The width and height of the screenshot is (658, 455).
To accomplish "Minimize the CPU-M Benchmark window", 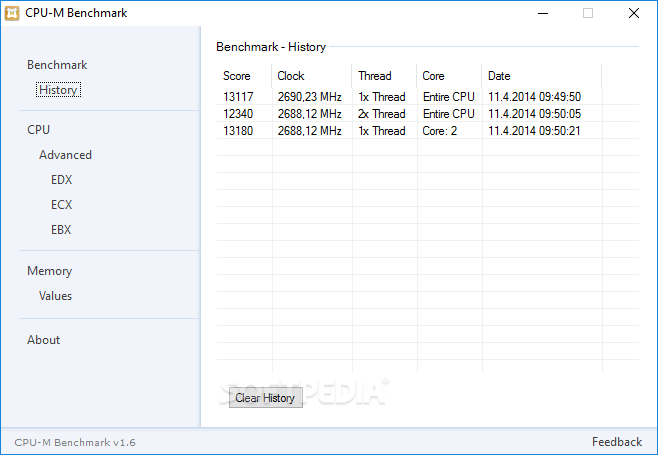I will [x=543, y=13].
